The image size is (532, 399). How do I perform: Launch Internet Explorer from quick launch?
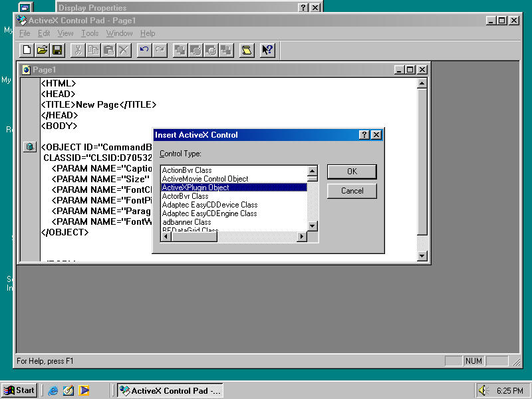click(x=53, y=390)
